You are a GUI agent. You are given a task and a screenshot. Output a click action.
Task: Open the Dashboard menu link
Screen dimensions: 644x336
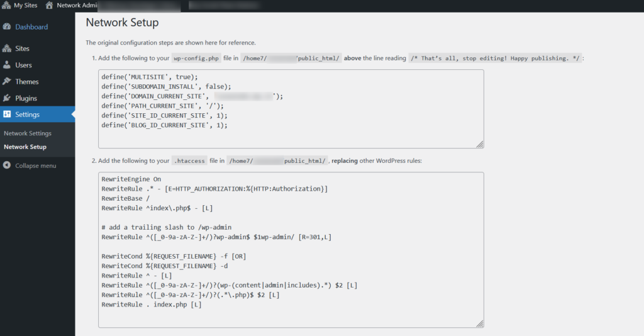[x=31, y=26]
